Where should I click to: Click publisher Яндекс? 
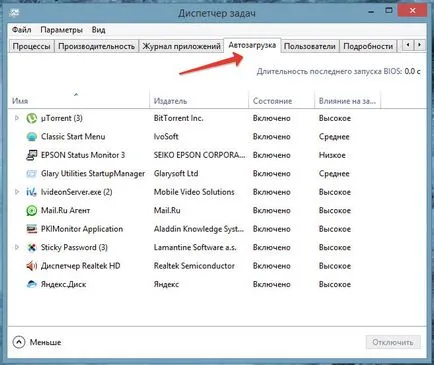click(166, 284)
